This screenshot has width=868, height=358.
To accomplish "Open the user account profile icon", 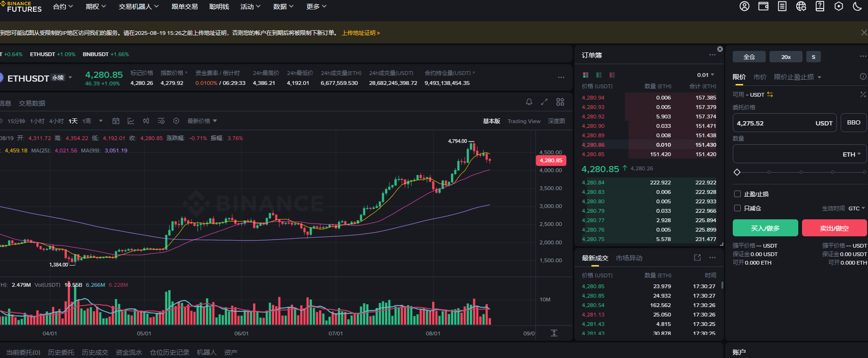I will click(745, 6).
